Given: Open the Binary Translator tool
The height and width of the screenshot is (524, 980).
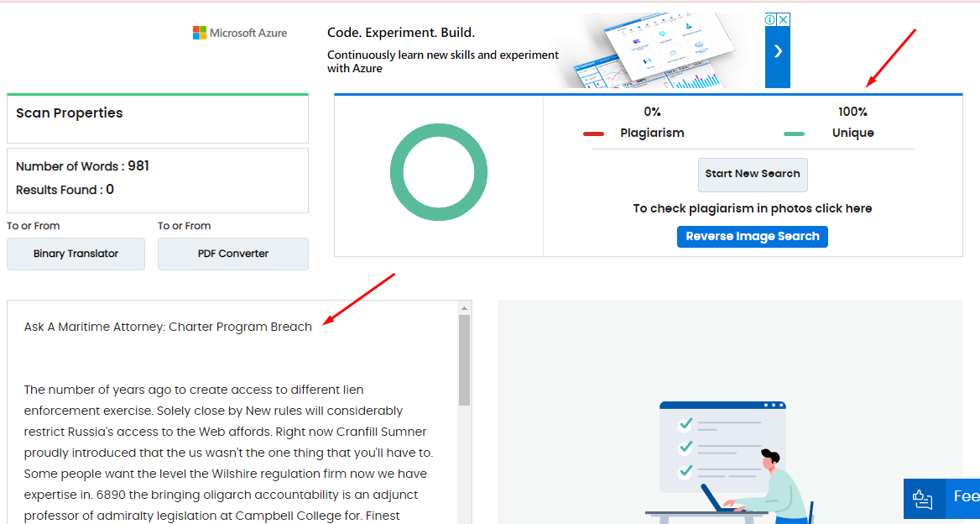Looking at the screenshot, I should pos(76,254).
